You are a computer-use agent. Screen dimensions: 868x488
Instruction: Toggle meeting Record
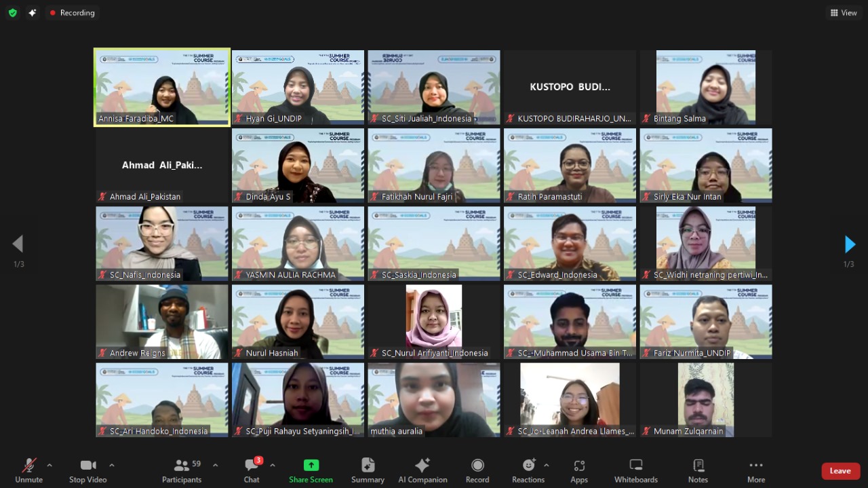(x=477, y=470)
